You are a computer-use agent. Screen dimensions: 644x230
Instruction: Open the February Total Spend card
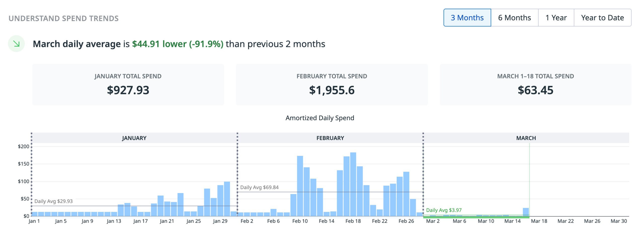[x=332, y=84]
